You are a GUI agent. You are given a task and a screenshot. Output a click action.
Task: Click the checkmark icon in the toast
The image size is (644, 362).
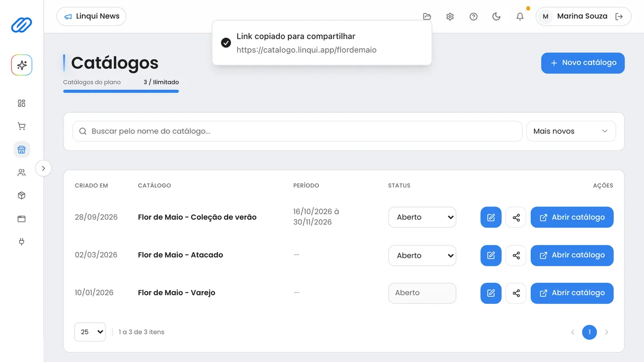click(x=226, y=43)
